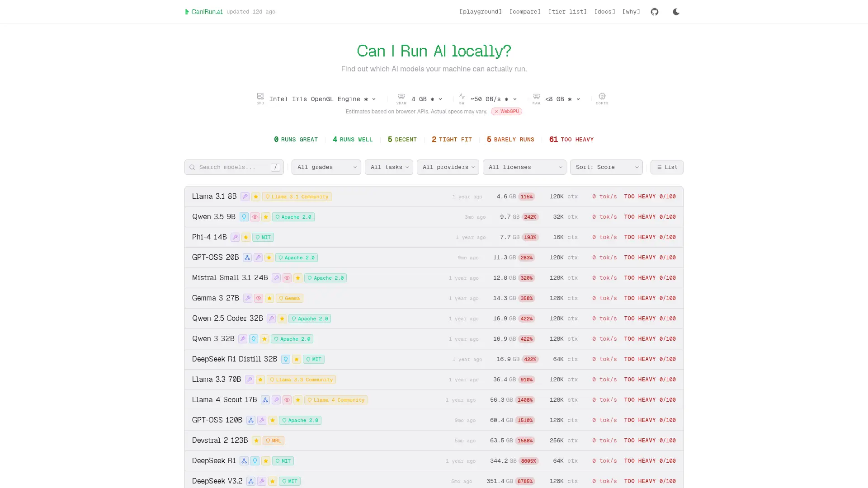The width and height of the screenshot is (868, 488).
Task: Open the docs page
Action: 604,12
